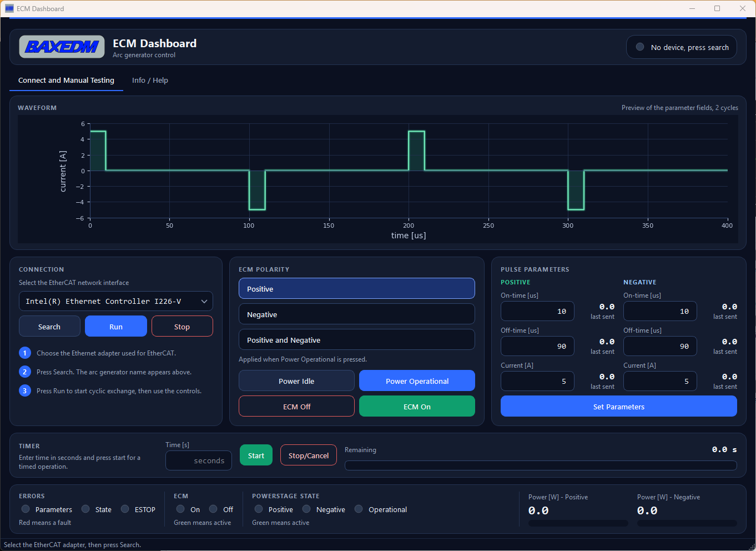Click the ECM Off status indicator
This screenshot has width=756, height=551.
(213, 509)
